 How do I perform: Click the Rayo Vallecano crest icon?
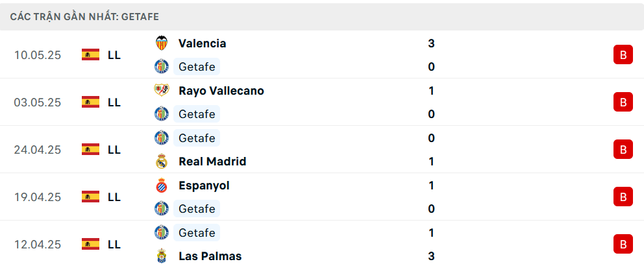point(162,90)
